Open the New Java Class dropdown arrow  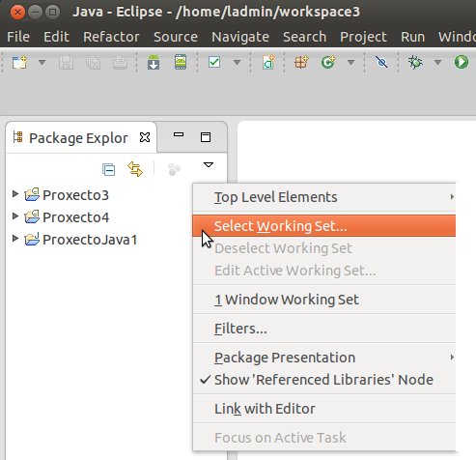350,62
